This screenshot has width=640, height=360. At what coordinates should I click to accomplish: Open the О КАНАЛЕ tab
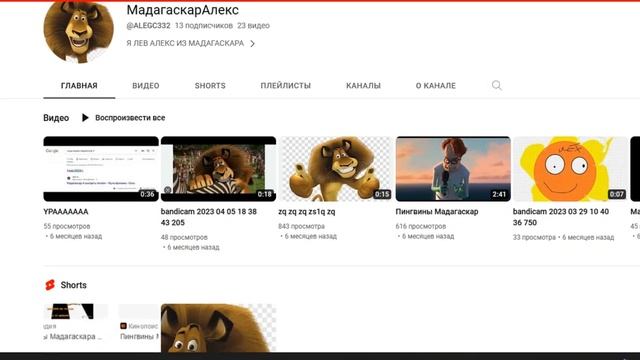[436, 86]
